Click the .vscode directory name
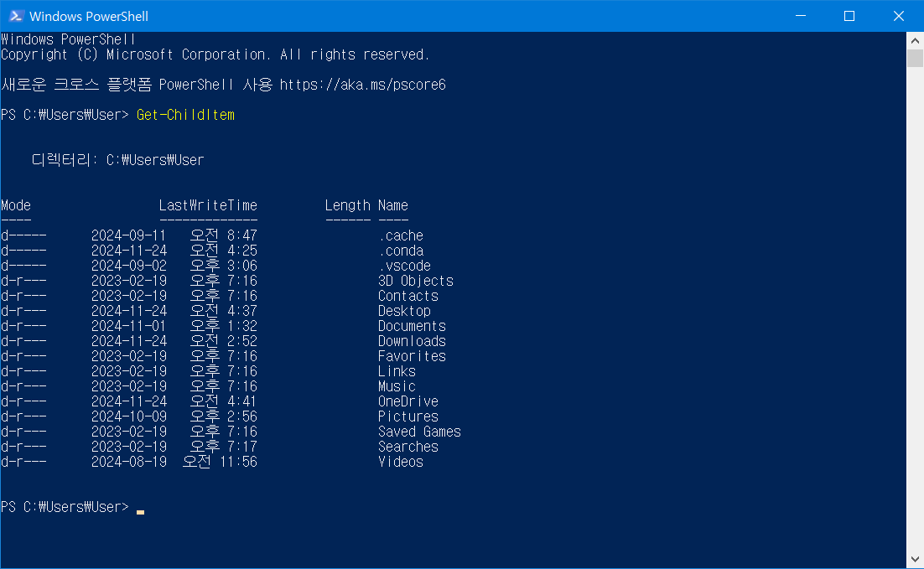 (404, 266)
